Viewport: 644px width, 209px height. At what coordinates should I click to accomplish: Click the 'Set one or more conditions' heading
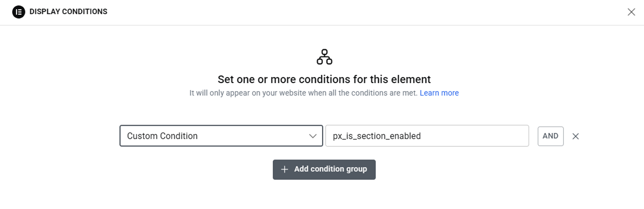point(324,79)
